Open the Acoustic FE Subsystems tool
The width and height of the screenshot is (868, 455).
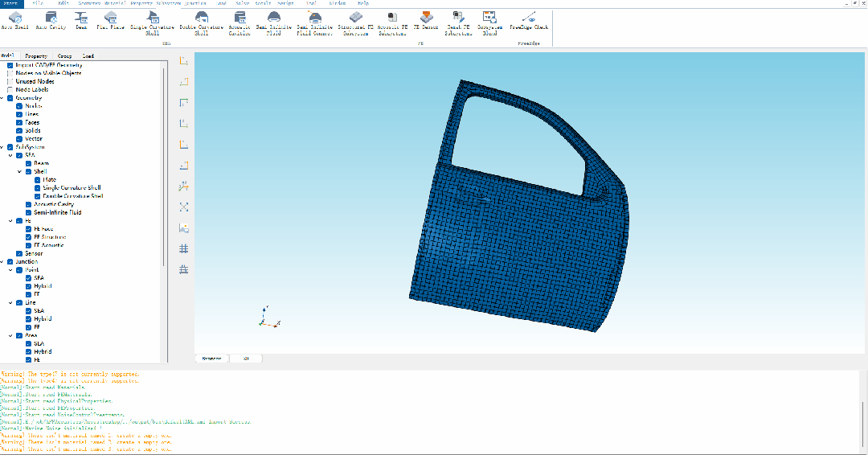coord(392,24)
